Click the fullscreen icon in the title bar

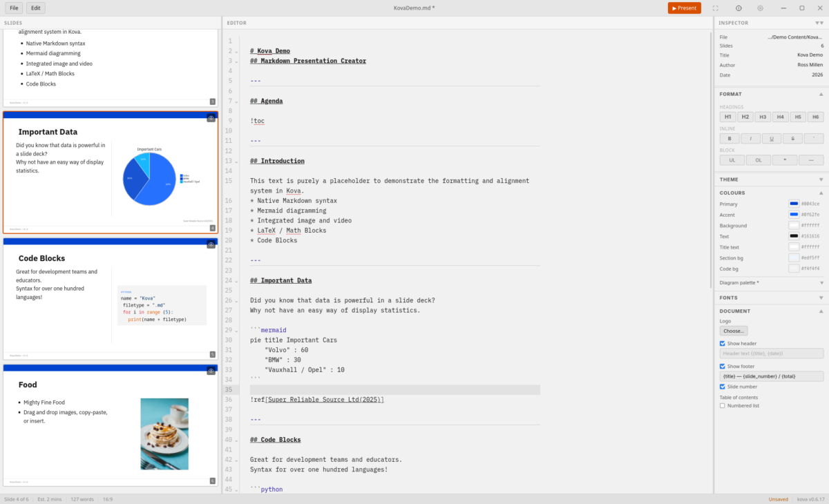point(715,8)
